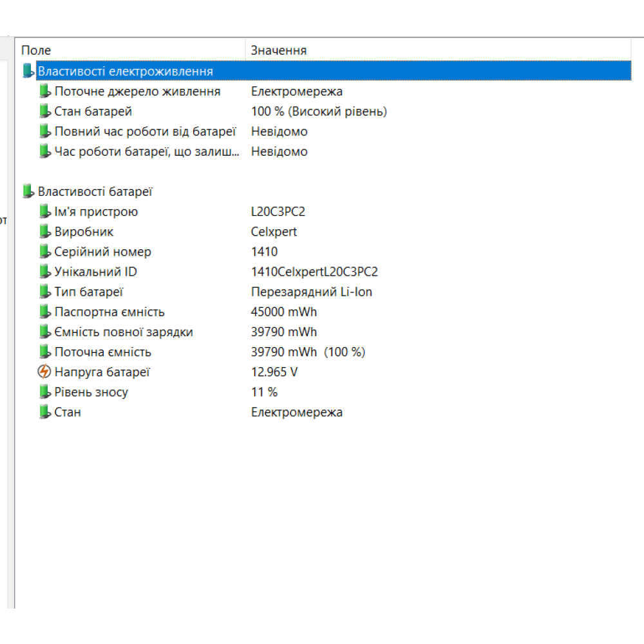Select the Властивості електроживлення header row
Screen dimensions: 644x644
tap(326, 71)
